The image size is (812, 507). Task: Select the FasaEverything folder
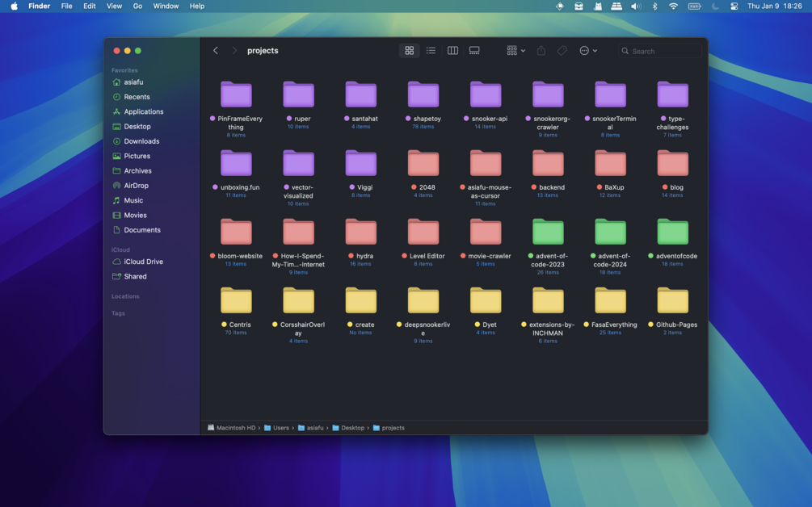(610, 300)
